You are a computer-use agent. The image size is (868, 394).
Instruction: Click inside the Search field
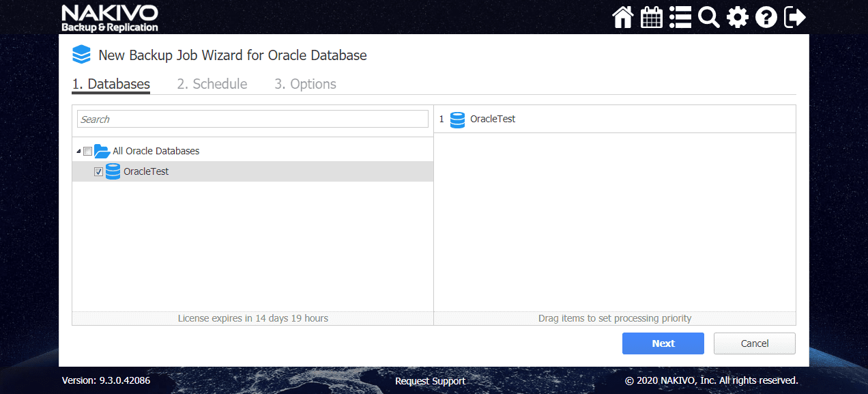[252, 118]
